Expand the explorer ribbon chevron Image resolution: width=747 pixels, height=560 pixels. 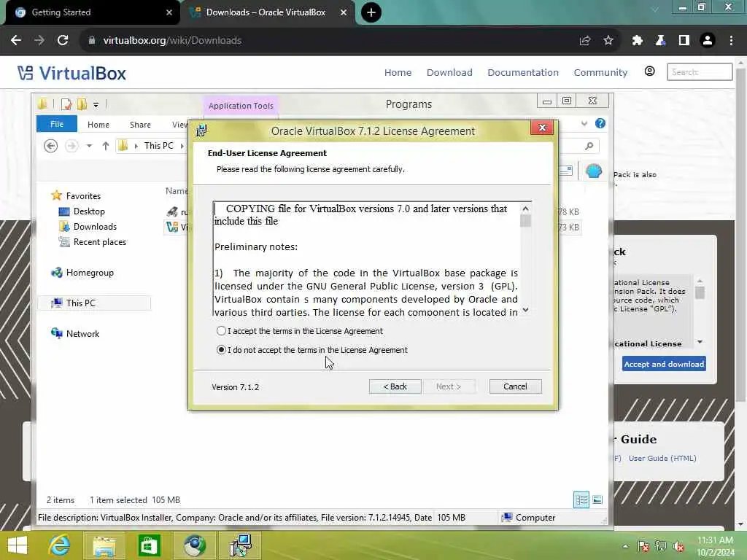(x=584, y=124)
